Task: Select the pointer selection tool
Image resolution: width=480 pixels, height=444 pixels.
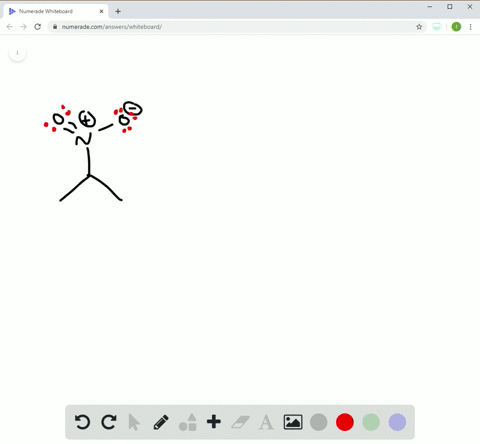Action: point(134,422)
